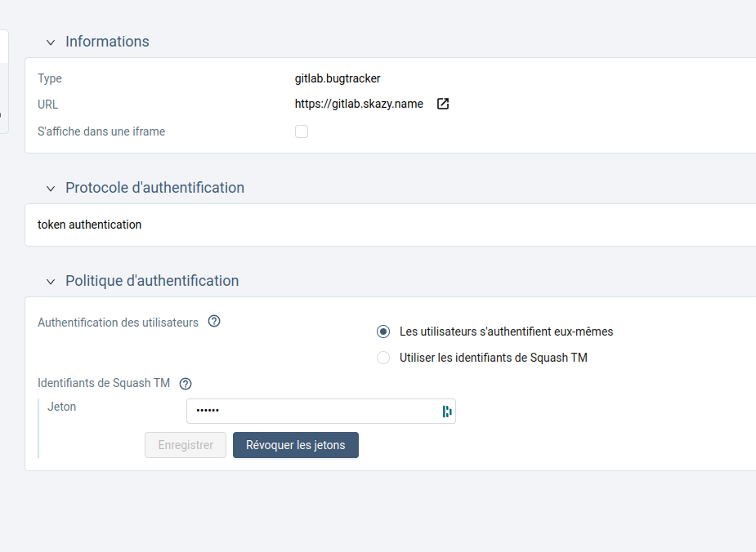Click the token authentication protocol text
Viewport: 756px width, 552px height.
(x=90, y=225)
